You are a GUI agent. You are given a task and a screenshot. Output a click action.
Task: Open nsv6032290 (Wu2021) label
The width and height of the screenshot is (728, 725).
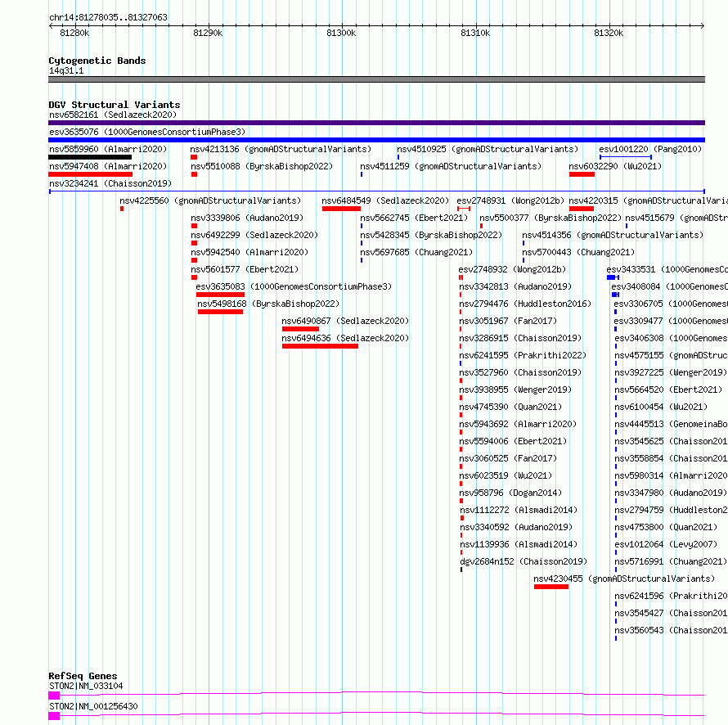(615, 166)
